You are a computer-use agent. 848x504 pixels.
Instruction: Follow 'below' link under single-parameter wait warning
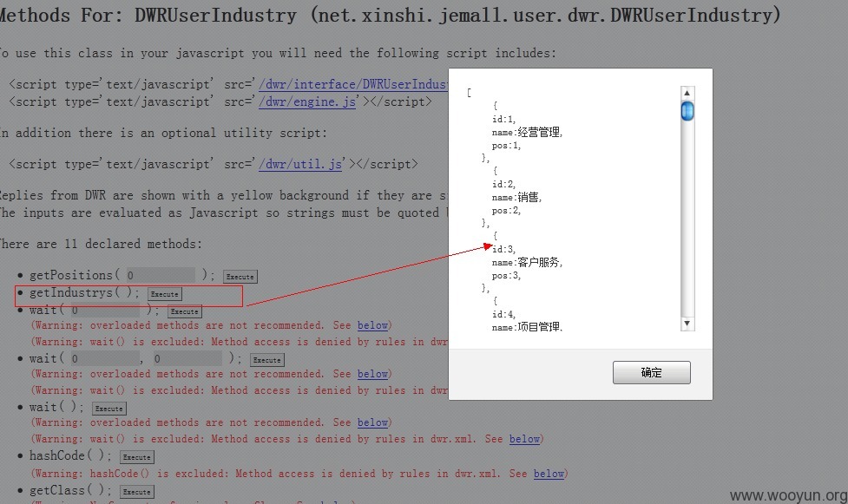[x=372, y=325]
